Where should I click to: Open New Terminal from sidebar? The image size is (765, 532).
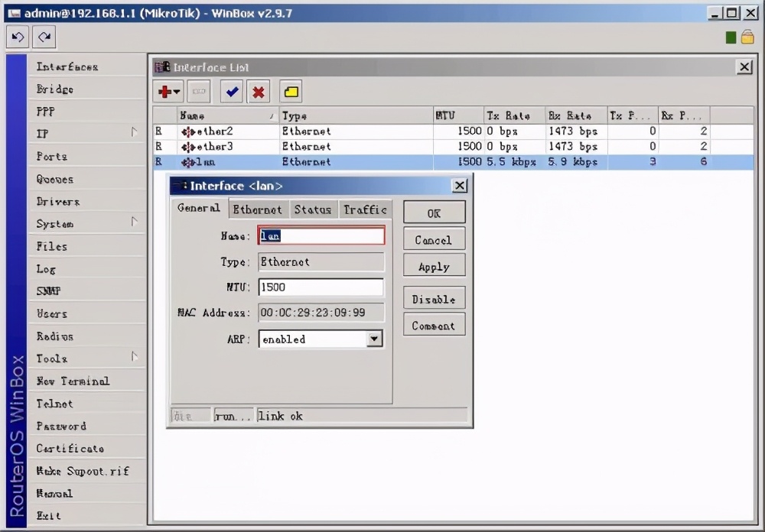[73, 381]
